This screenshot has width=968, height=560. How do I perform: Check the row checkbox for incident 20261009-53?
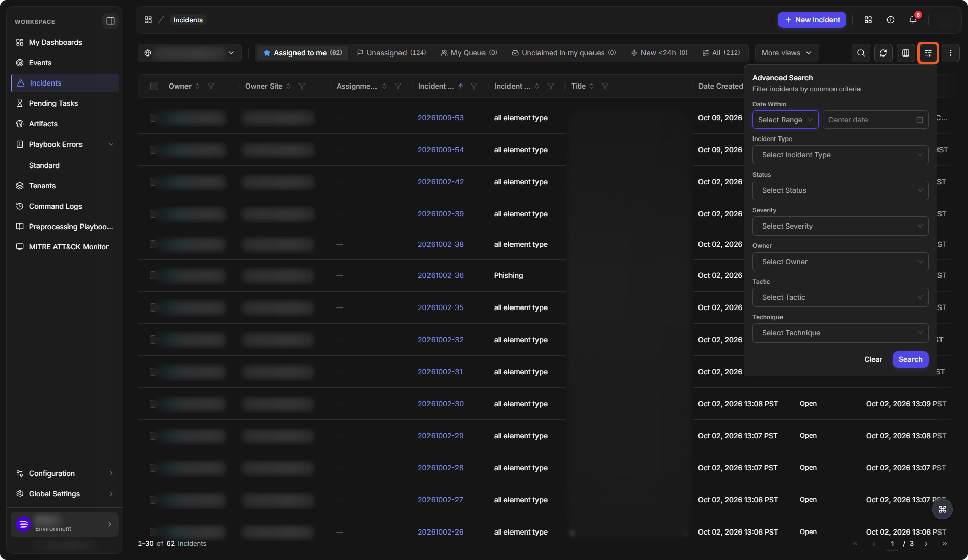[x=153, y=118]
